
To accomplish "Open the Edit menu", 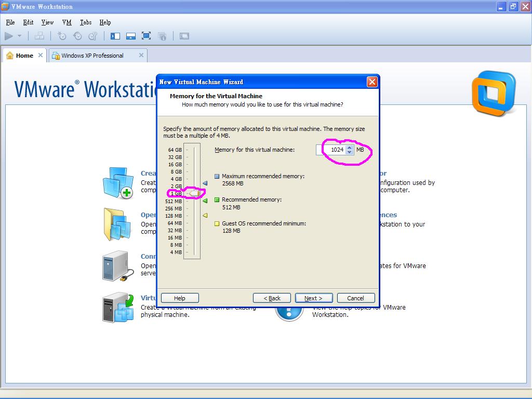I will [x=28, y=22].
